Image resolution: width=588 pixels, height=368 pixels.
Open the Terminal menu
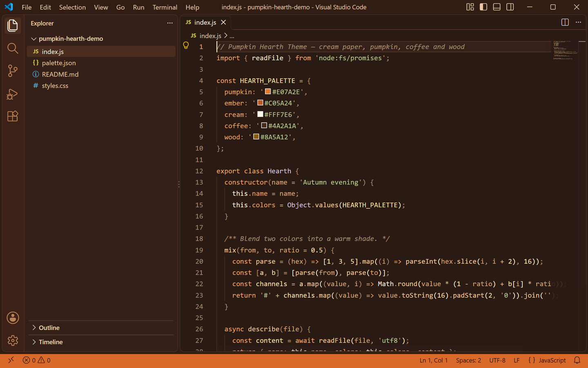165,7
